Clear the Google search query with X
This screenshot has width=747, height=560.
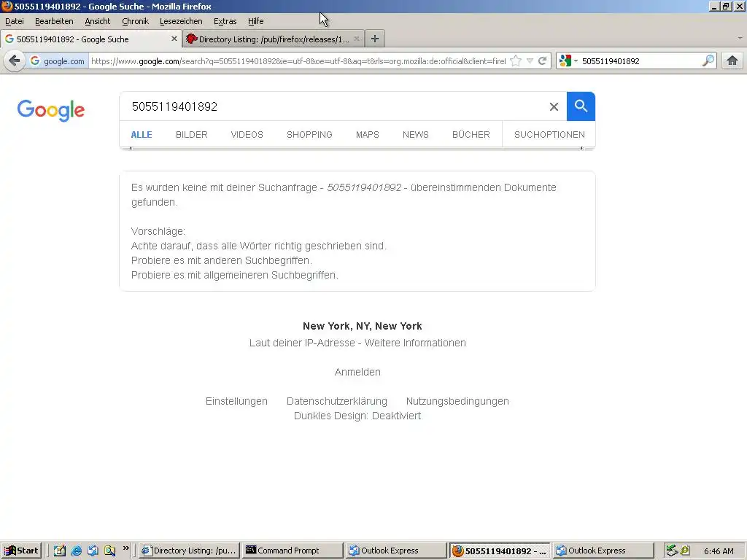[x=554, y=106]
